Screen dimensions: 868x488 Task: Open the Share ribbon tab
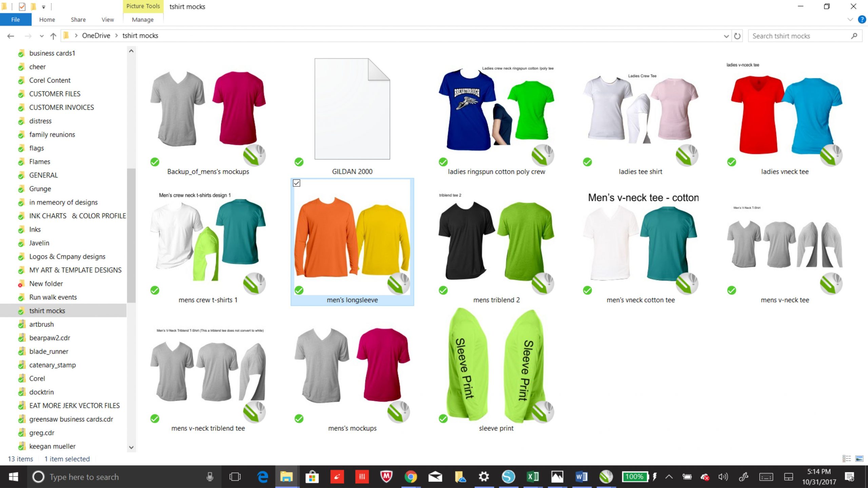78,20
